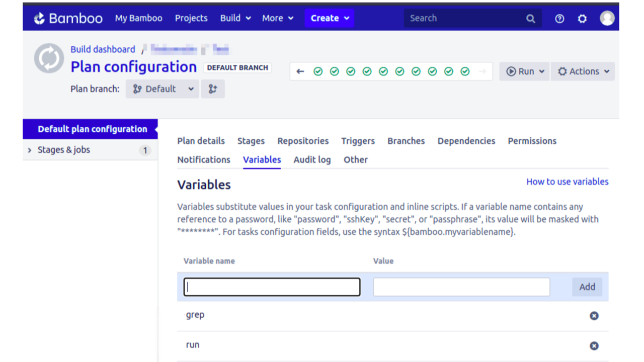Click the Add variable button

(x=587, y=287)
